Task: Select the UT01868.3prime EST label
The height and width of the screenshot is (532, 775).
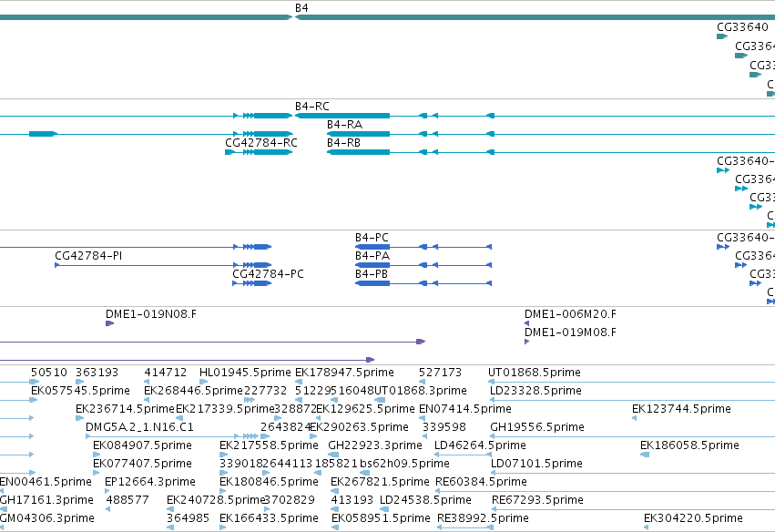Action: [421, 391]
